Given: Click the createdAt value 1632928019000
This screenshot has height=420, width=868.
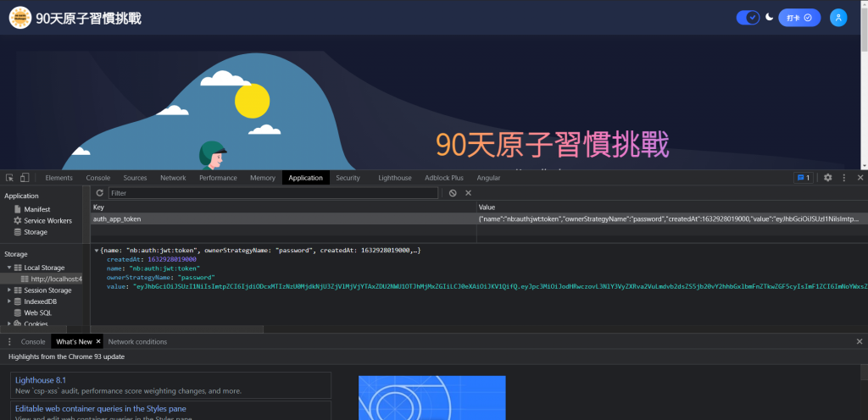Looking at the screenshot, I should click(x=171, y=259).
